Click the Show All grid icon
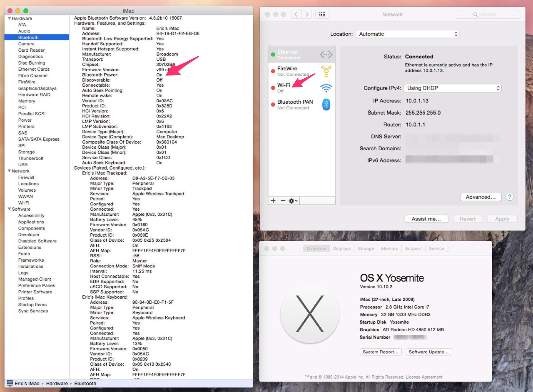Screen dimensions: 533x392 coord(322,14)
